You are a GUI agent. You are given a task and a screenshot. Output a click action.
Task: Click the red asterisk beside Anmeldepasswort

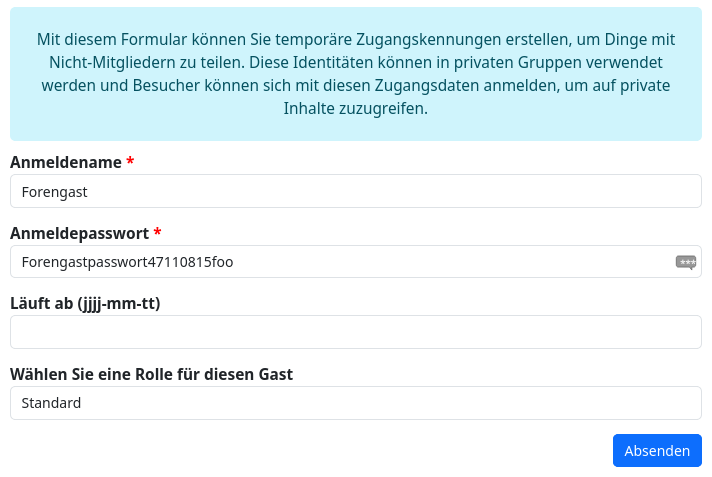[157, 233]
